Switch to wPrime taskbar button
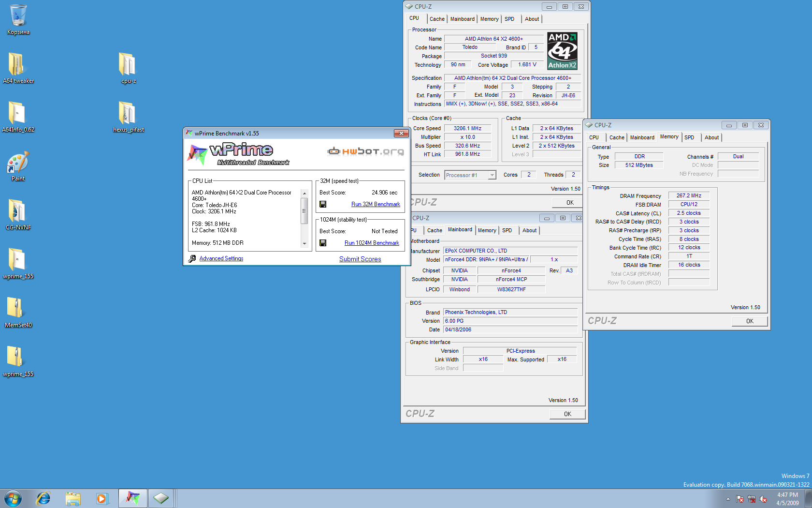Viewport: 812px width, 508px height. [132, 498]
